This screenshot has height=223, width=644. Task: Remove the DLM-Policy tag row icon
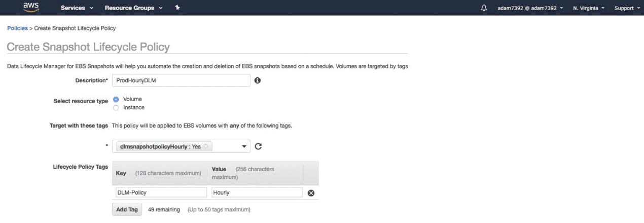pos(311,193)
